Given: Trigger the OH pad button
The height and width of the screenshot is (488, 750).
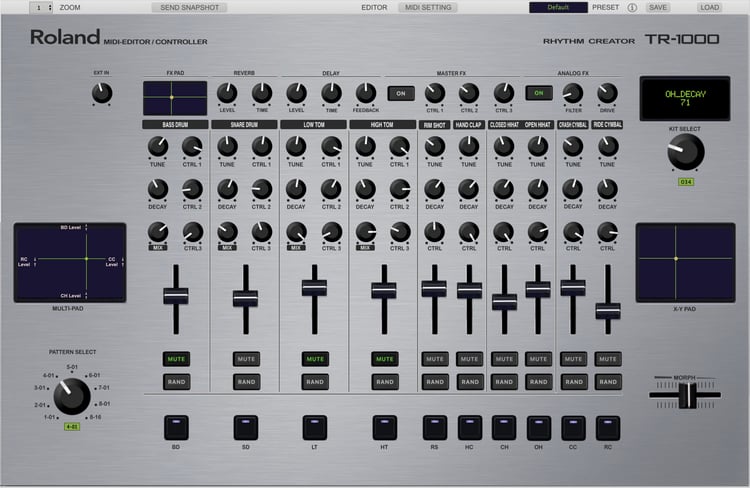Looking at the screenshot, I should tap(539, 427).
